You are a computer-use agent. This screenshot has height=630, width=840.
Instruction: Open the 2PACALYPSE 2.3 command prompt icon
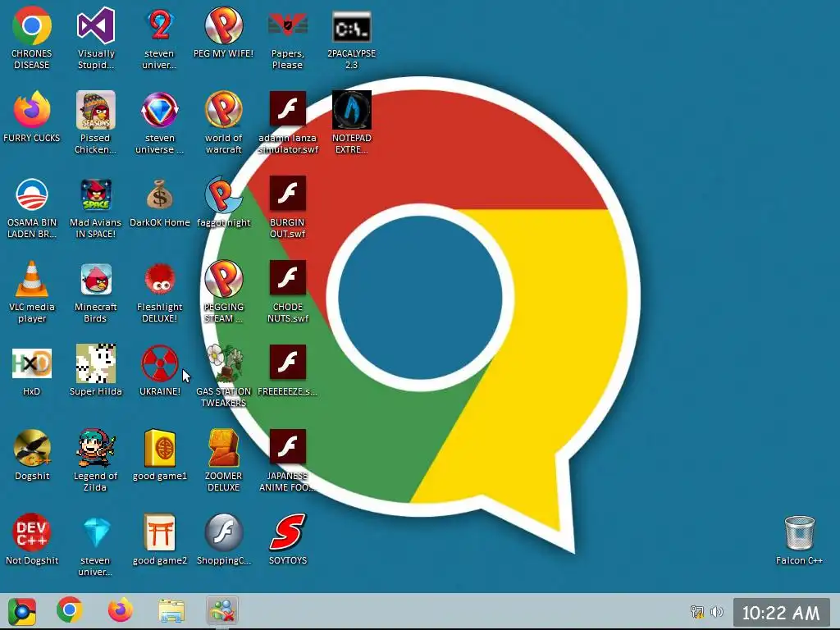pyautogui.click(x=351, y=27)
